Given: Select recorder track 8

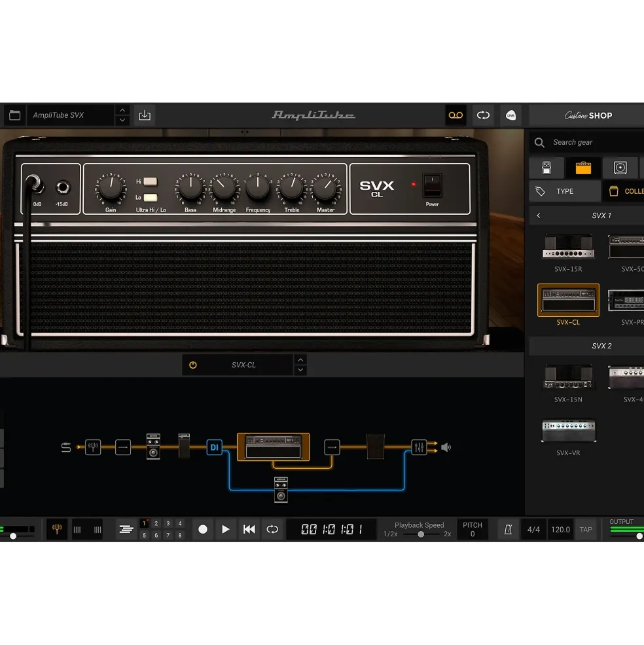Looking at the screenshot, I should point(180,535).
